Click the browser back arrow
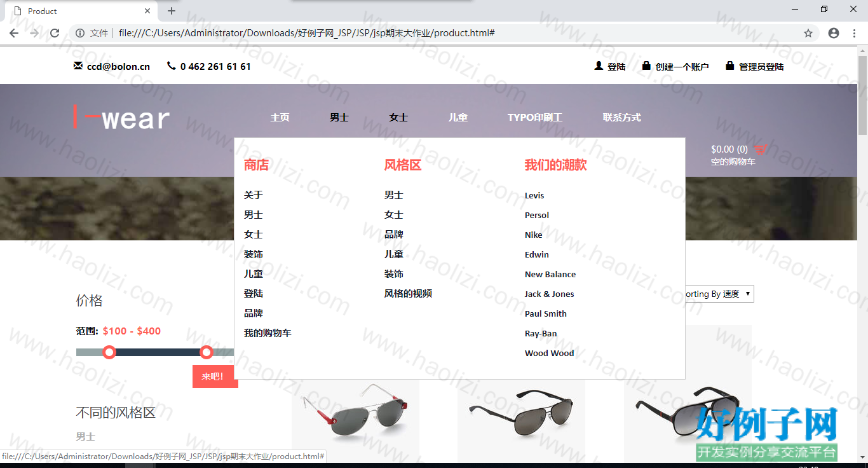The image size is (868, 468). pos(14,33)
